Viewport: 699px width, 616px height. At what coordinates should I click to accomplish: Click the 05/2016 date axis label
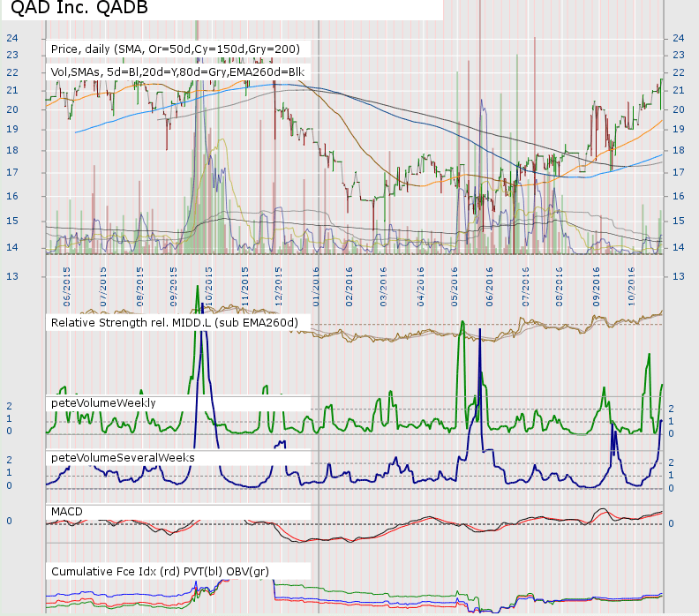pyautogui.click(x=455, y=287)
